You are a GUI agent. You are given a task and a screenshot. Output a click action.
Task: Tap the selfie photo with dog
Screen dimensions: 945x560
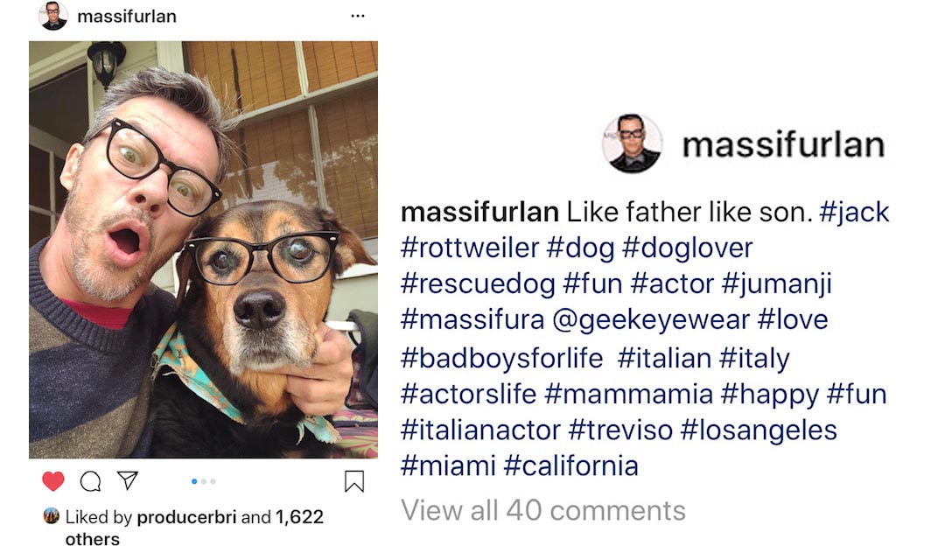coord(203,249)
